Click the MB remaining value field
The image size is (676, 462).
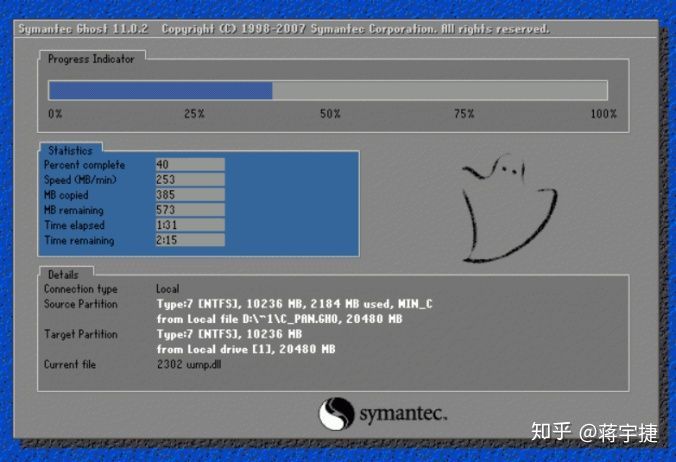(x=189, y=210)
